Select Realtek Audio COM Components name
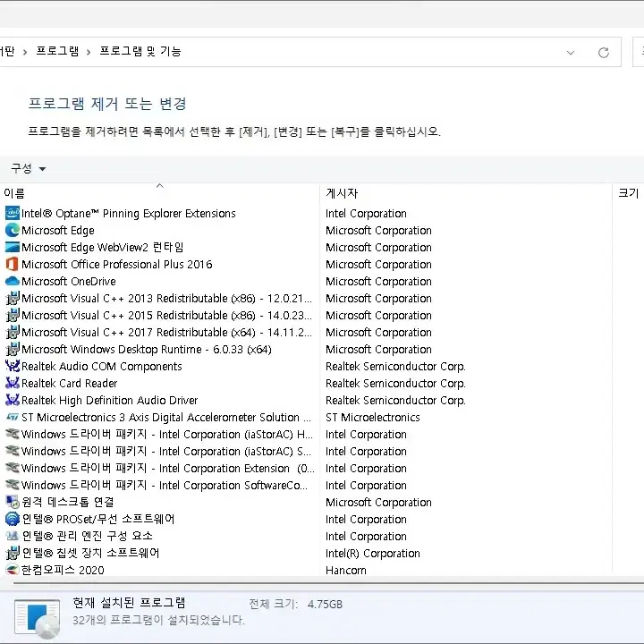 [x=102, y=366]
